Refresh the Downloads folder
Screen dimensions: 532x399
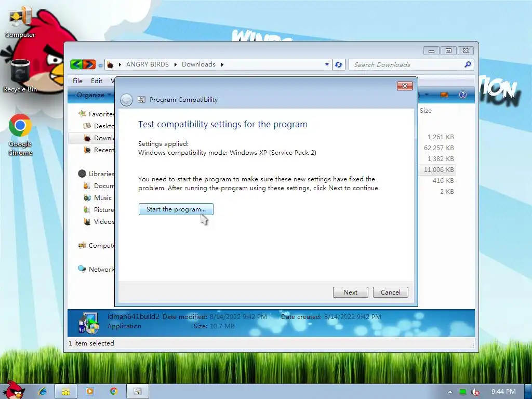(338, 64)
